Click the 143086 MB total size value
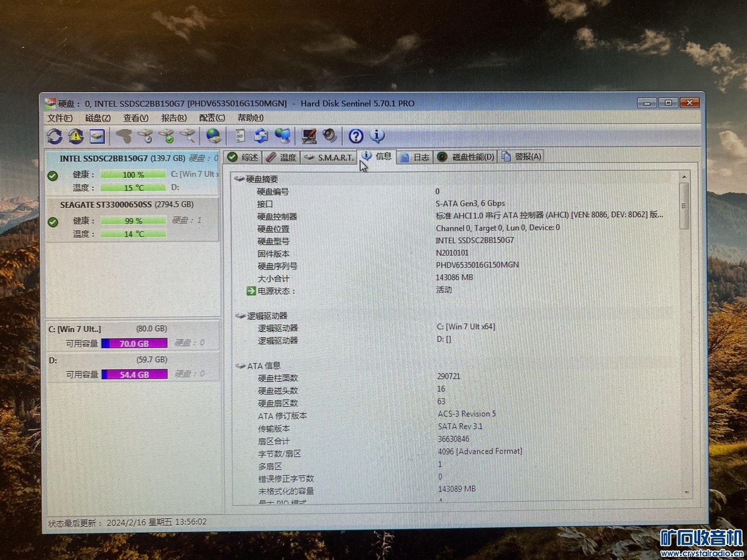The width and height of the screenshot is (747, 560). point(454,277)
